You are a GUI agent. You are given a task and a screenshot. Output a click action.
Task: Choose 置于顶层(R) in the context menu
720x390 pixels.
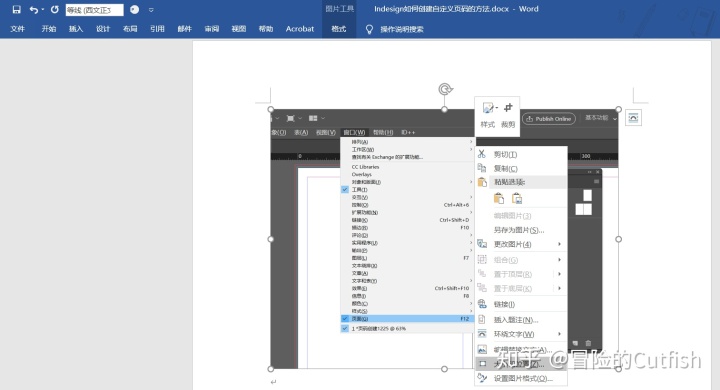click(513, 274)
